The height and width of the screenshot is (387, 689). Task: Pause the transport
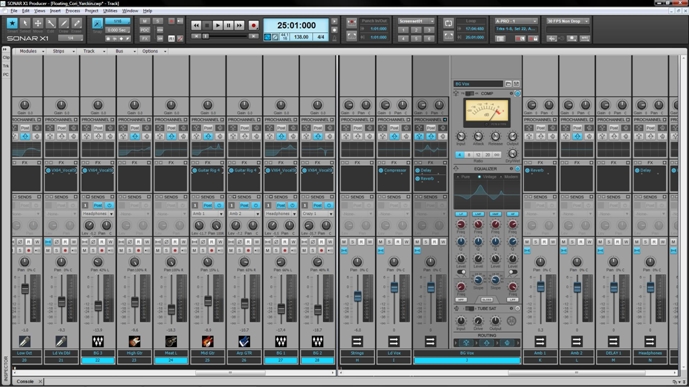pos(228,25)
